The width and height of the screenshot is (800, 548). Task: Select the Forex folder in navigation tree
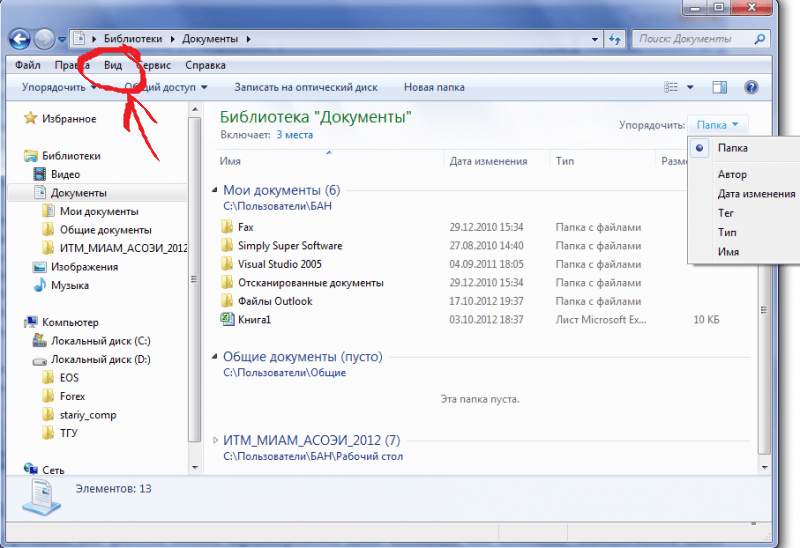(72, 396)
